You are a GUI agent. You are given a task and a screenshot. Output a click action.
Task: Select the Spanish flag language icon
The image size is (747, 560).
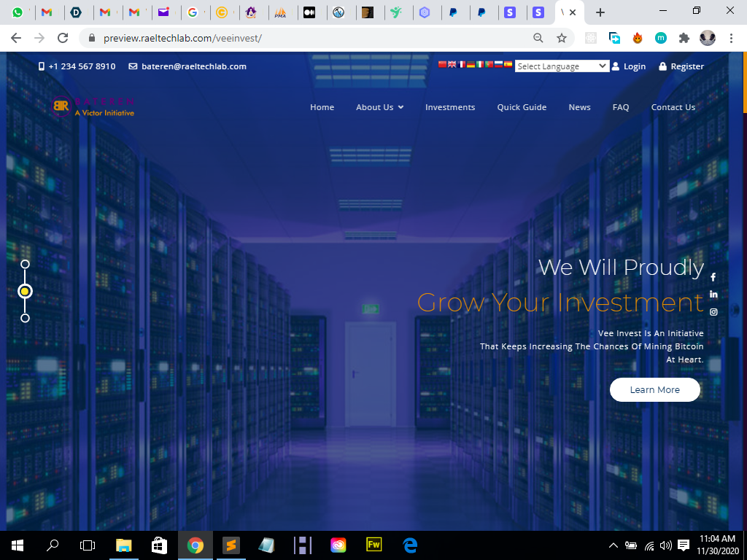[x=508, y=64]
